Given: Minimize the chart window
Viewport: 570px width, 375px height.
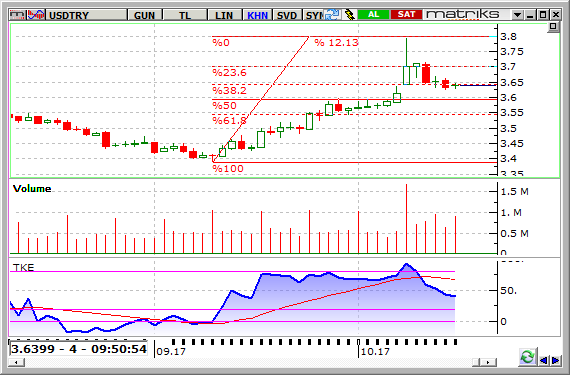Looking at the screenshot, I should [x=530, y=15].
